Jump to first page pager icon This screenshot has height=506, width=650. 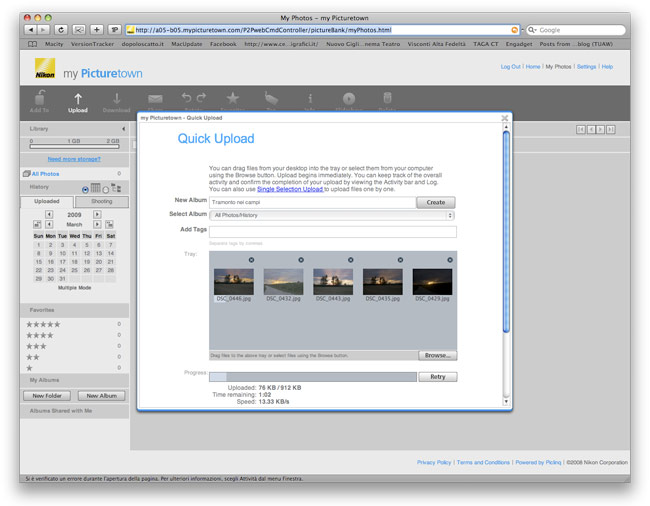point(581,130)
